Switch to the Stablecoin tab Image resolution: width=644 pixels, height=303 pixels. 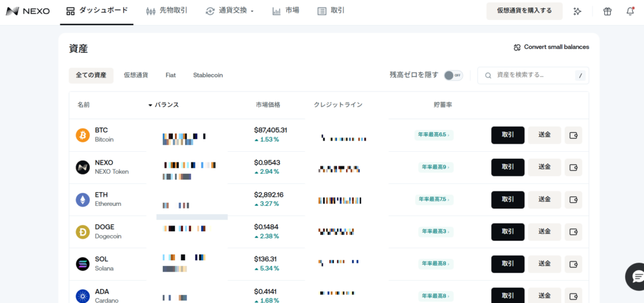(x=208, y=75)
